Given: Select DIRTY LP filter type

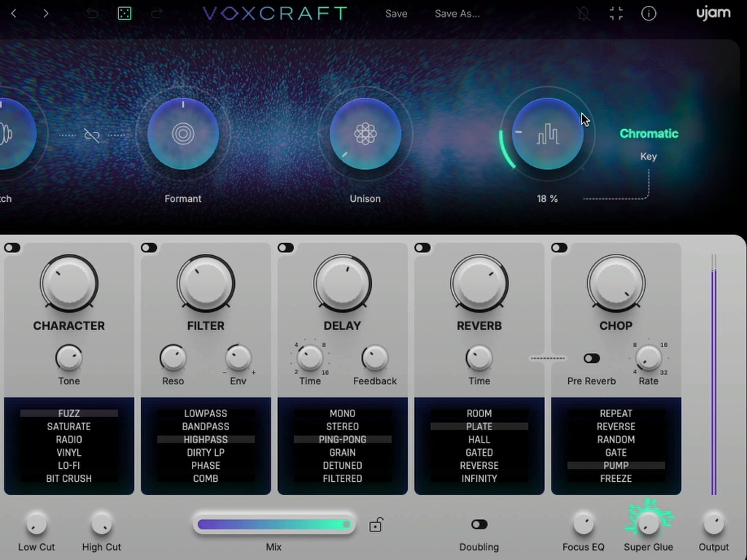Looking at the screenshot, I should coord(206,452).
